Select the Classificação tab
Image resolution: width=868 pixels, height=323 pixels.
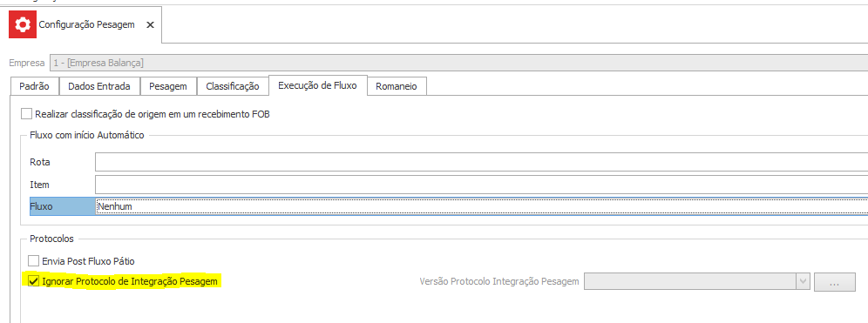click(x=233, y=86)
